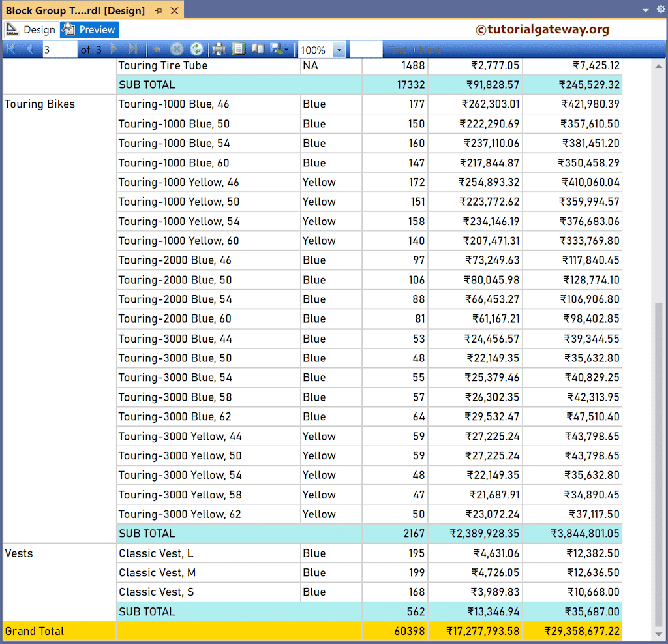
Task: Click the First Page navigation icon
Action: pos(10,49)
